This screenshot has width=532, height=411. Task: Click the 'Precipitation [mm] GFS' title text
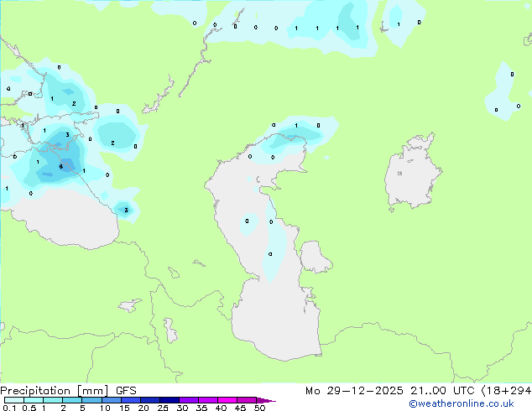click(68, 391)
